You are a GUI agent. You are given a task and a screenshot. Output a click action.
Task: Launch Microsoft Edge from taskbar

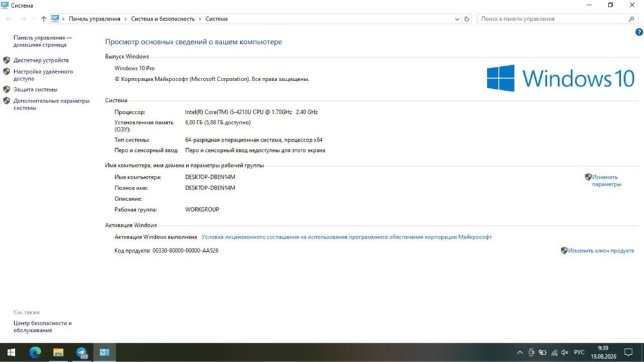tap(35, 352)
